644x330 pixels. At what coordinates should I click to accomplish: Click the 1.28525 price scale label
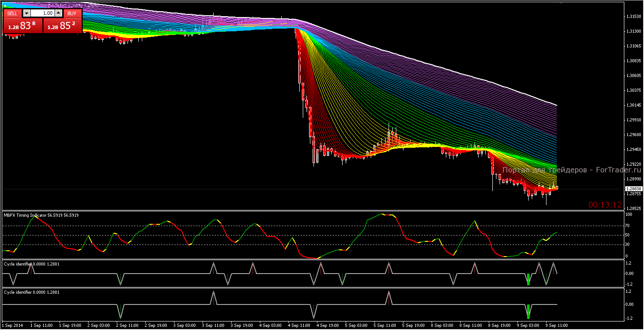[634, 209]
